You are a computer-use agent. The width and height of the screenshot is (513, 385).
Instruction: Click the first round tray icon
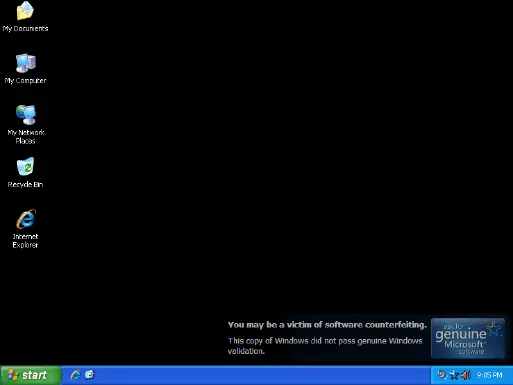442,375
